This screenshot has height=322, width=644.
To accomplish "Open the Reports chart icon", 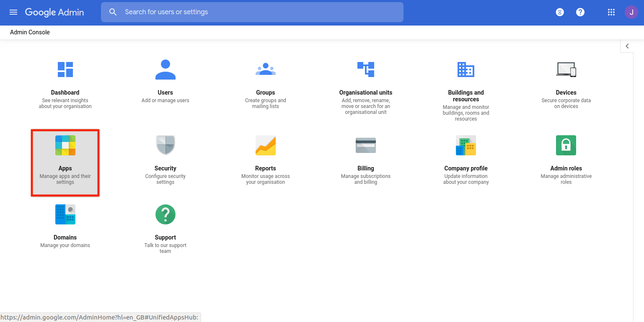I will point(266,145).
